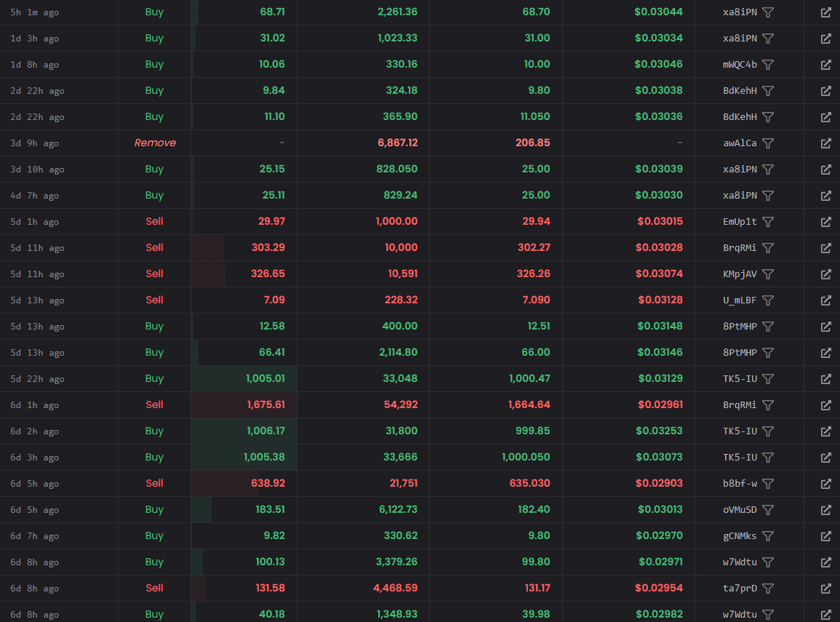Click maker address ta7prD
Image resolution: width=840 pixels, height=622 pixels.
(x=740, y=589)
